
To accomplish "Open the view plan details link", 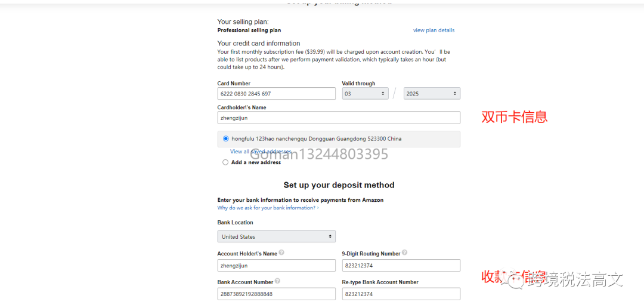I will (x=434, y=30).
